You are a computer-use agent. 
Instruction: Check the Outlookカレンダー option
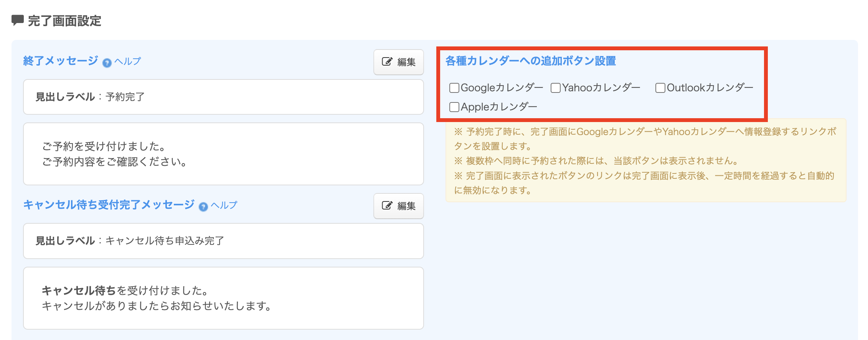(660, 88)
